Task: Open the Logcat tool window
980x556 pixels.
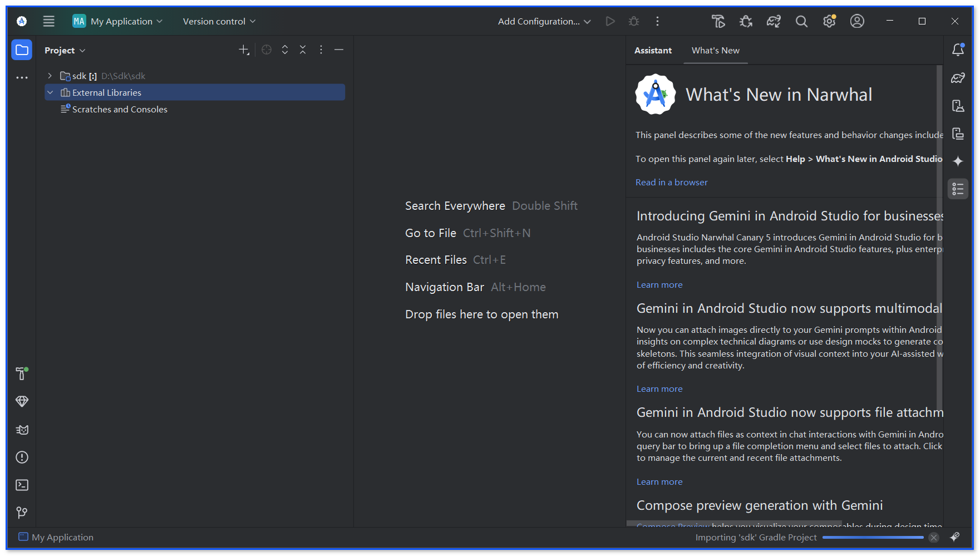Action: [22, 430]
